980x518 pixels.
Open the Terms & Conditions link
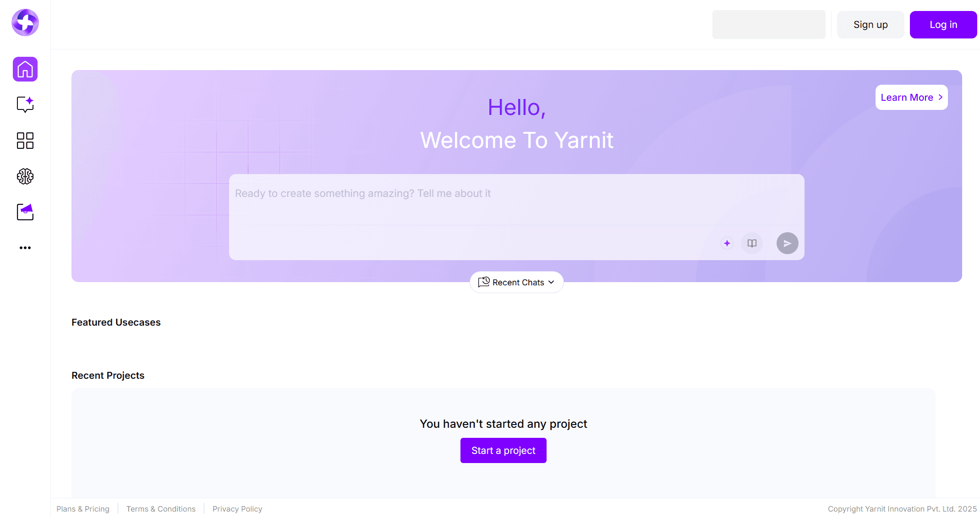pyautogui.click(x=161, y=509)
